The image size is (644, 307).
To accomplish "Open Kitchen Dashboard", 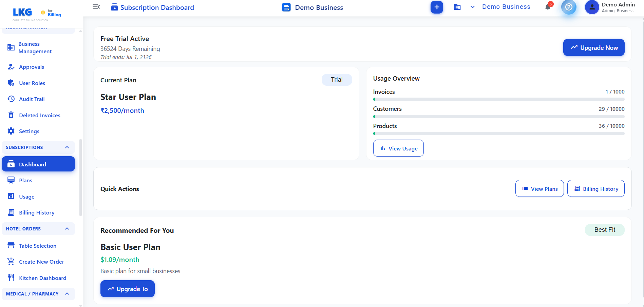I will (38, 278).
